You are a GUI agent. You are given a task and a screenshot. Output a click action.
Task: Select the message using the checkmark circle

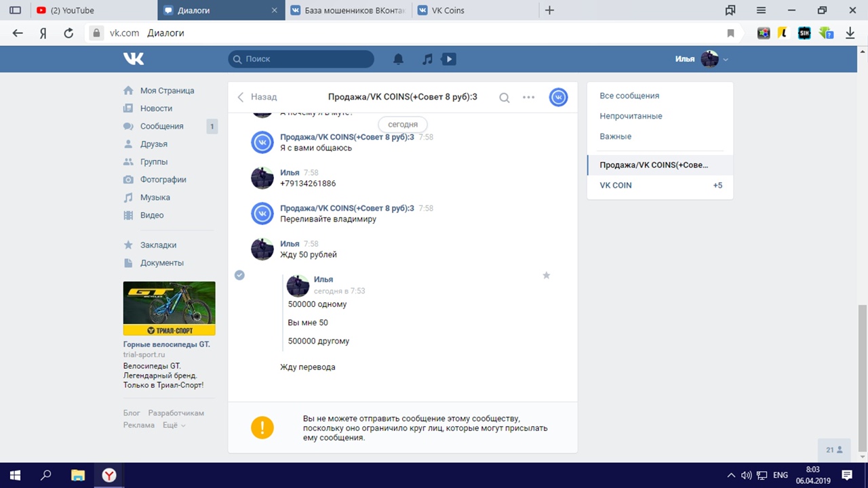click(x=239, y=275)
